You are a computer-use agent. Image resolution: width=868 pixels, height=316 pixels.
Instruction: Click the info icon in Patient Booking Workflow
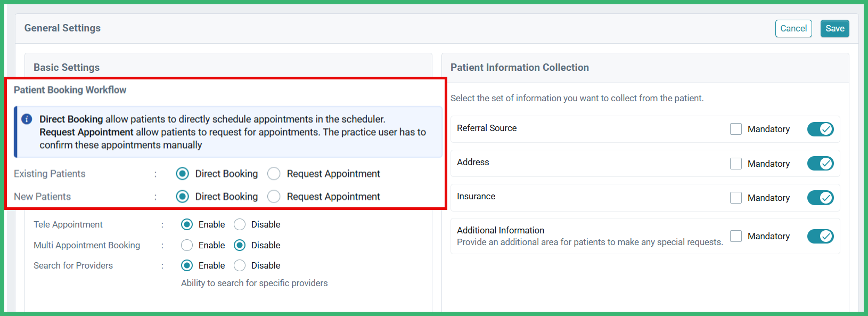26,119
